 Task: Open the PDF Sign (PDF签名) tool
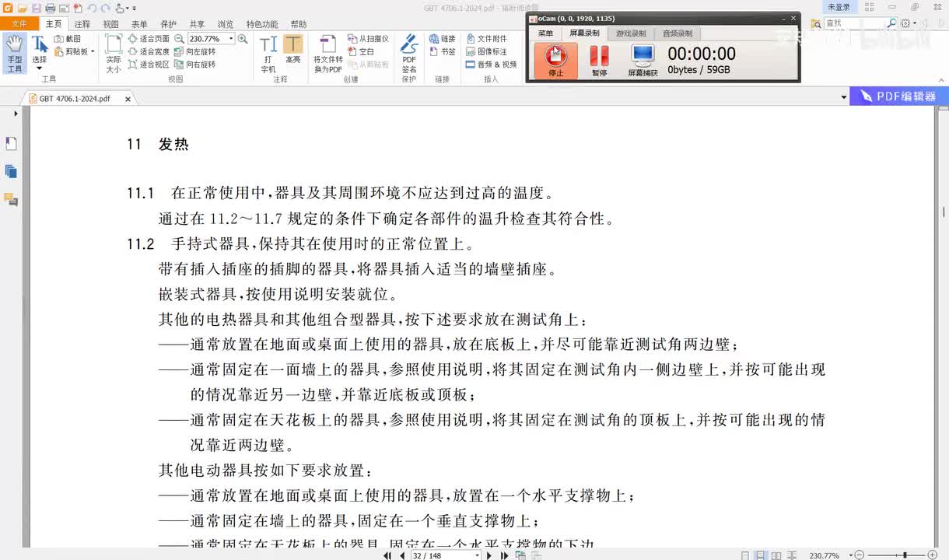[x=409, y=54]
